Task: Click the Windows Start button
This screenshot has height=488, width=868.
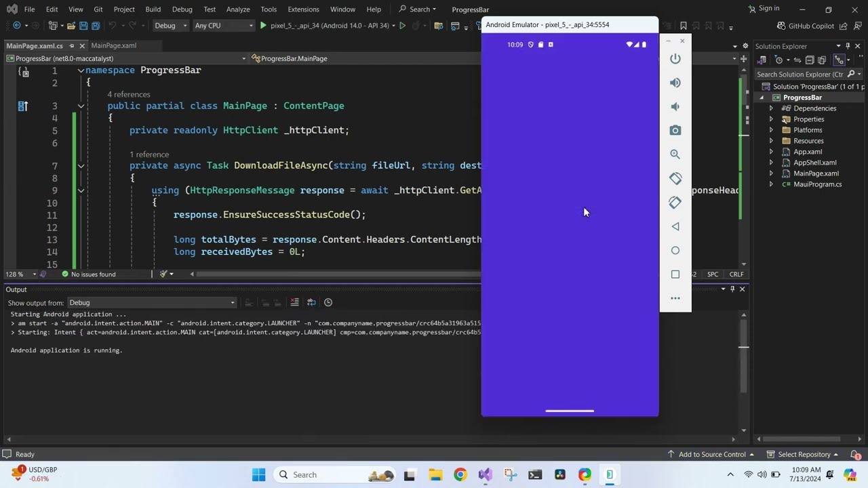Action: coord(258,474)
